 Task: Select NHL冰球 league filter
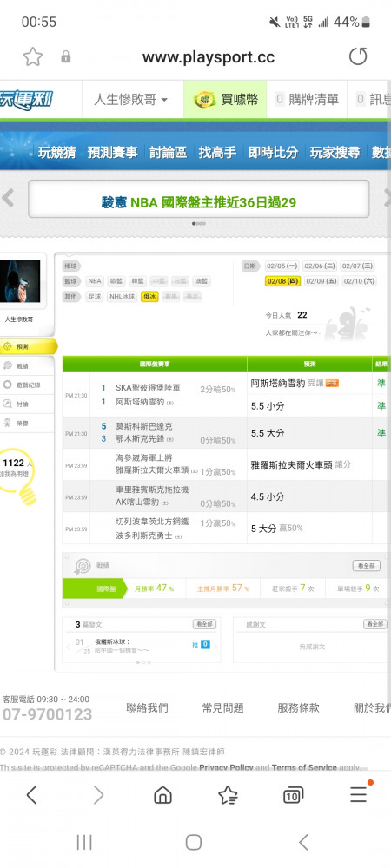pos(122,297)
